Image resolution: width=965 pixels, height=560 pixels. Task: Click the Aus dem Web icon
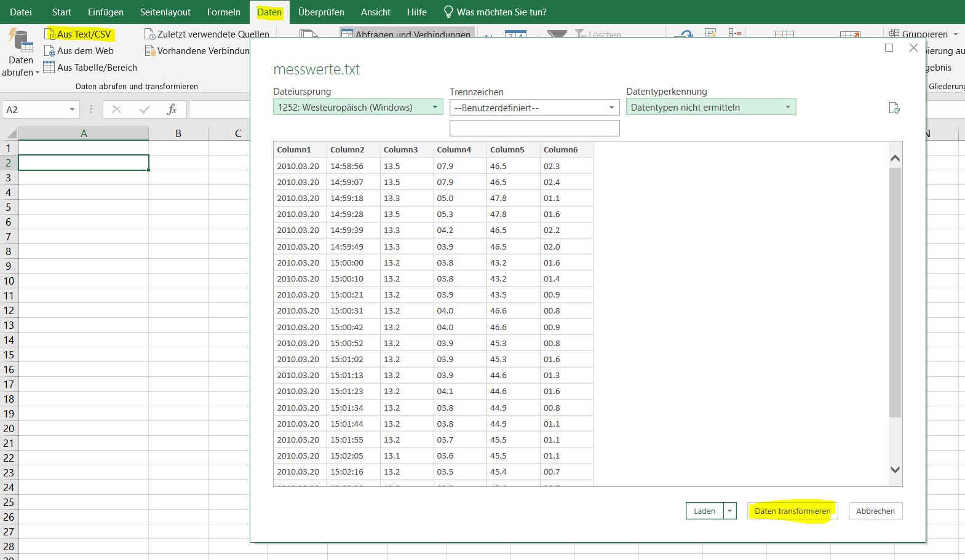click(x=50, y=51)
